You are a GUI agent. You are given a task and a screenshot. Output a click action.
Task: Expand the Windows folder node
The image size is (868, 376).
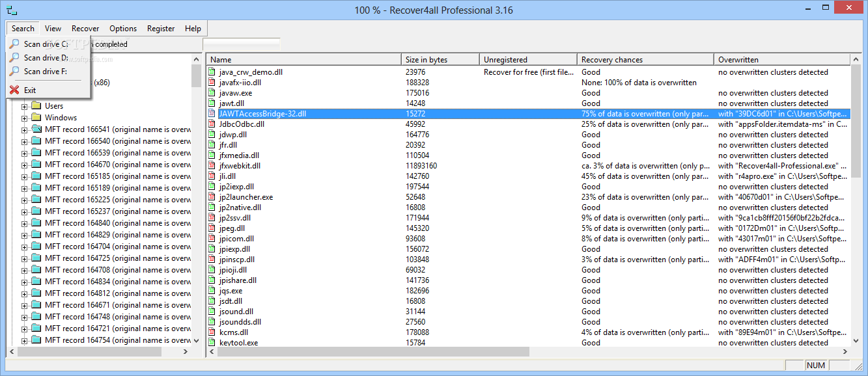coord(25,118)
